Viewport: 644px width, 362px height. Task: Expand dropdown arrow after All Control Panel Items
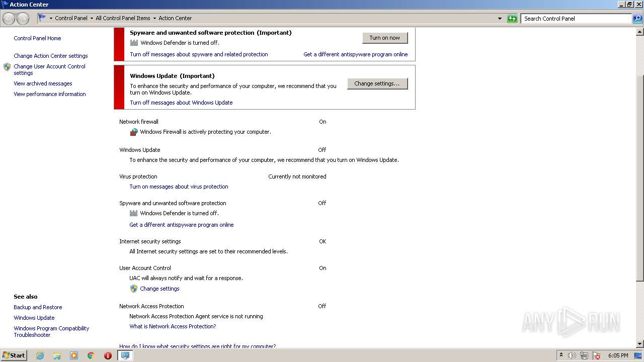click(x=154, y=19)
